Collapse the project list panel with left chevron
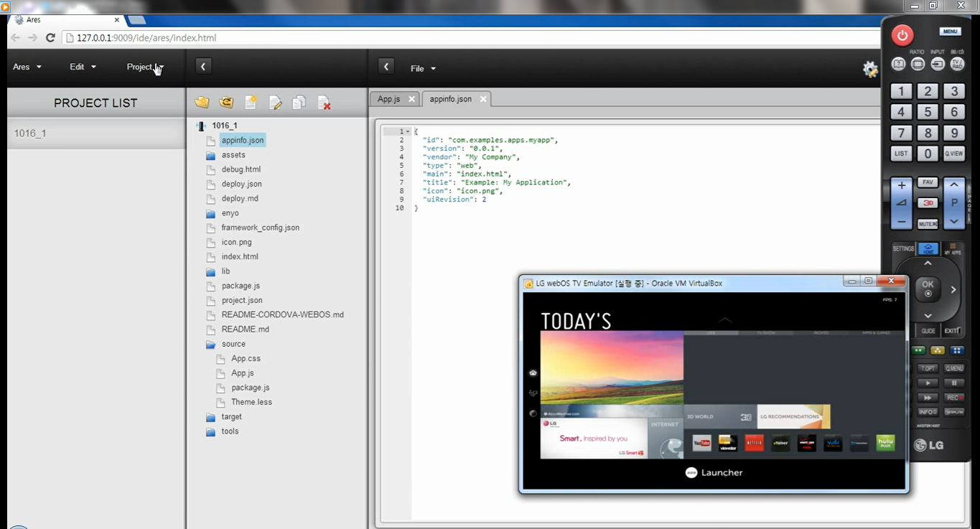The height and width of the screenshot is (529, 980). pos(203,67)
